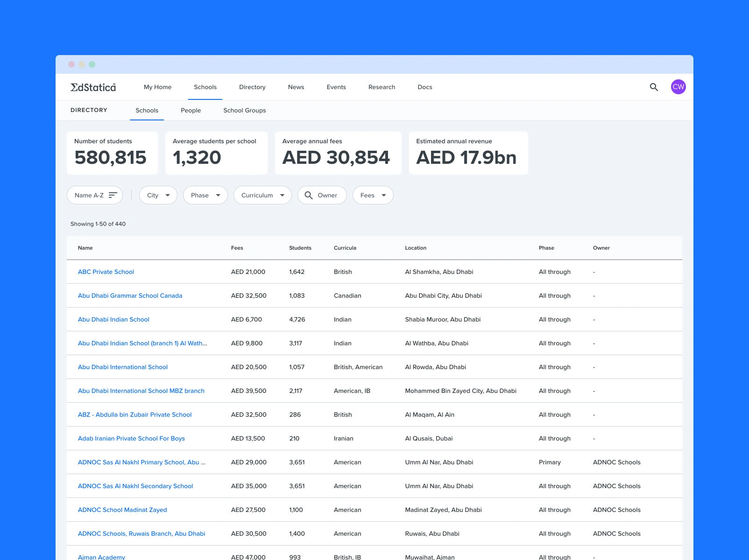Click the Students column header
Screen dimensions: 749x560
point(300,248)
